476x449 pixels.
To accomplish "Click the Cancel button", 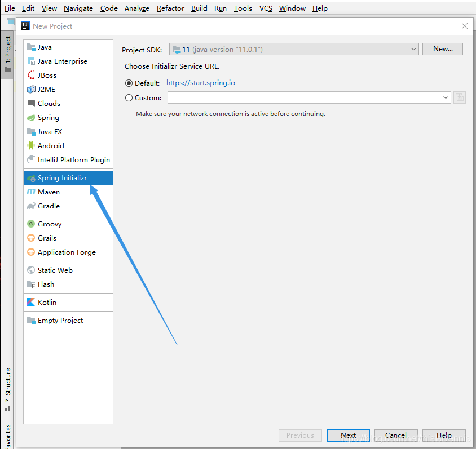I will pyautogui.click(x=396, y=435).
